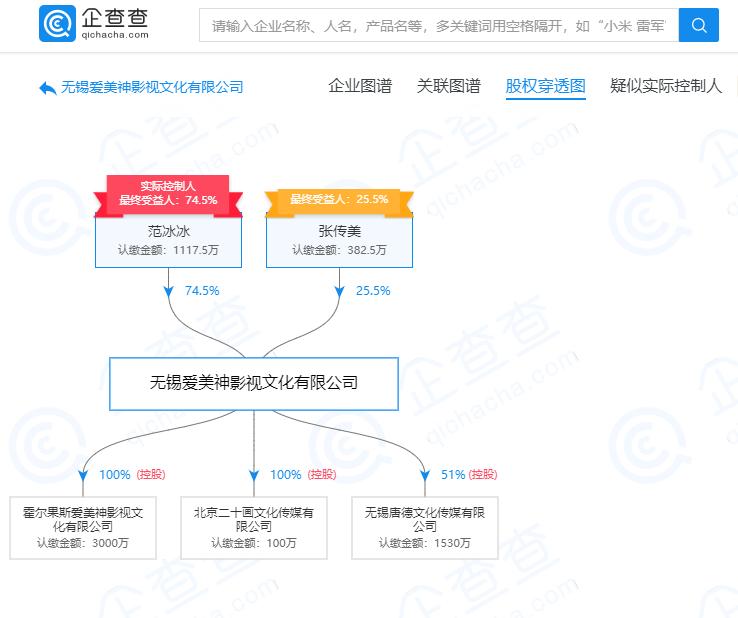Click the 认缴金额: 100万 text

(254, 543)
